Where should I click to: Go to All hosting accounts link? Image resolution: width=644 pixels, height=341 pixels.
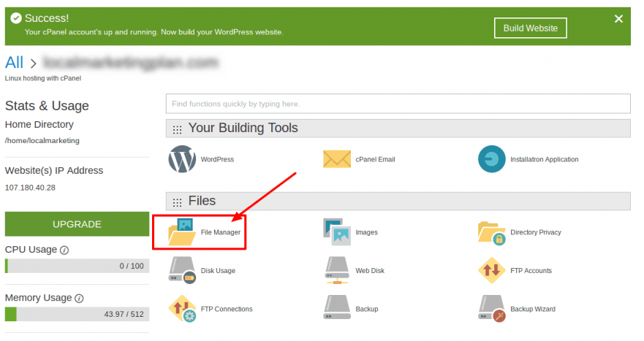tap(14, 62)
